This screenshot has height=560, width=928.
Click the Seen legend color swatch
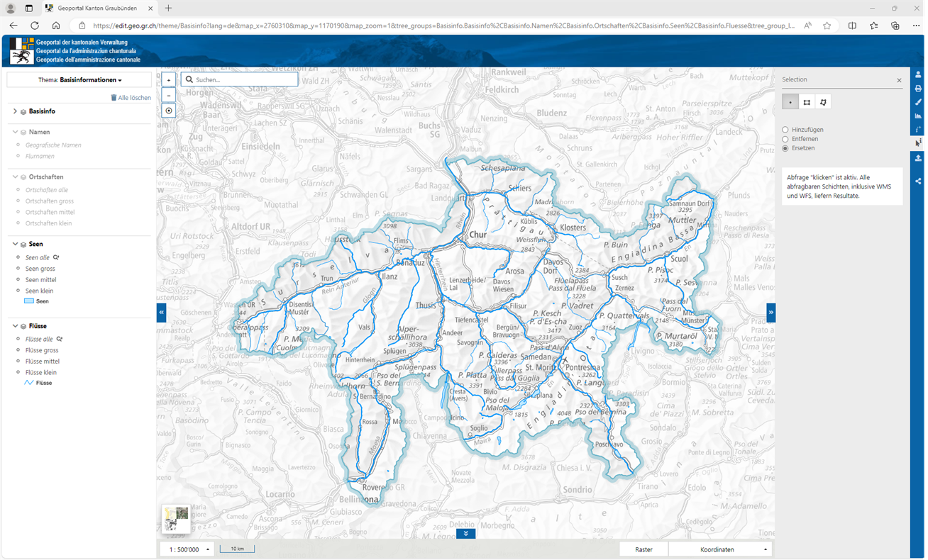tap(29, 301)
